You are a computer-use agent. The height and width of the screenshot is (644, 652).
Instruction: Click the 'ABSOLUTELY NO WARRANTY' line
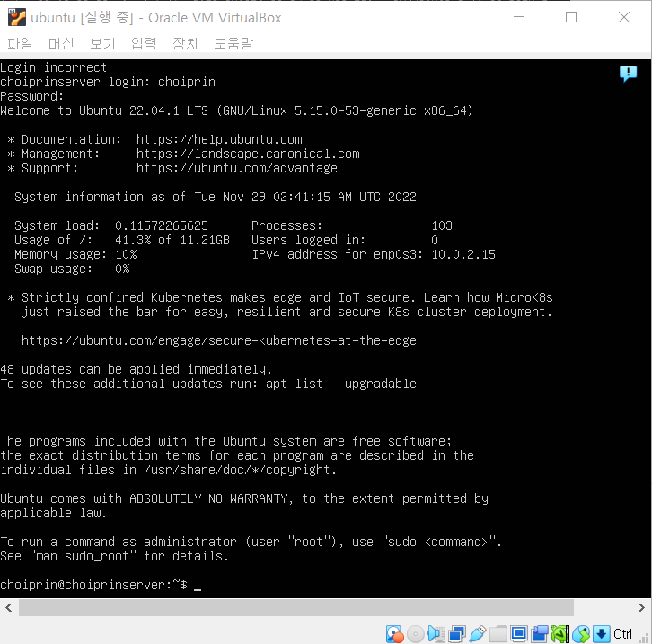click(244, 498)
